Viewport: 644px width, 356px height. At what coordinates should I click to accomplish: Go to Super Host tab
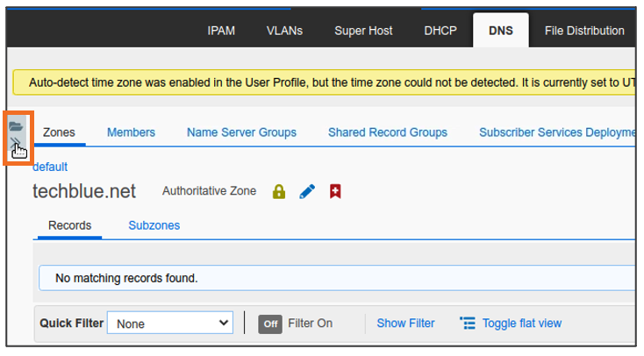click(x=363, y=31)
